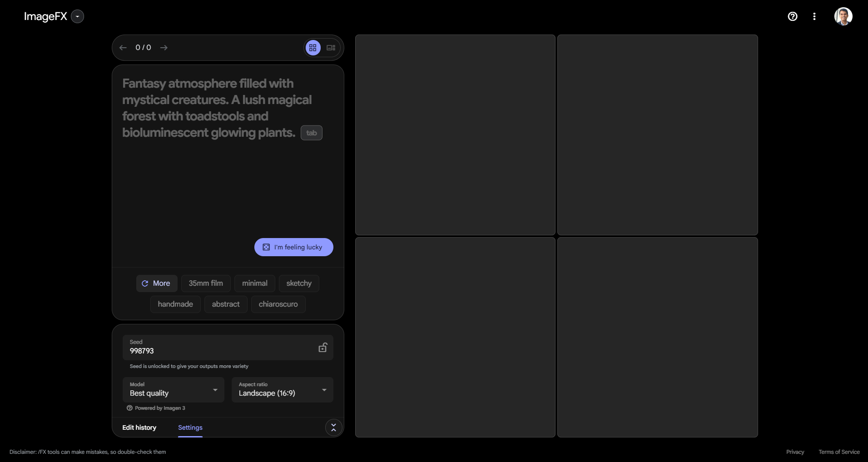This screenshot has height=462, width=868.
Task: Click the I'm feeling lucky button
Action: [294, 247]
